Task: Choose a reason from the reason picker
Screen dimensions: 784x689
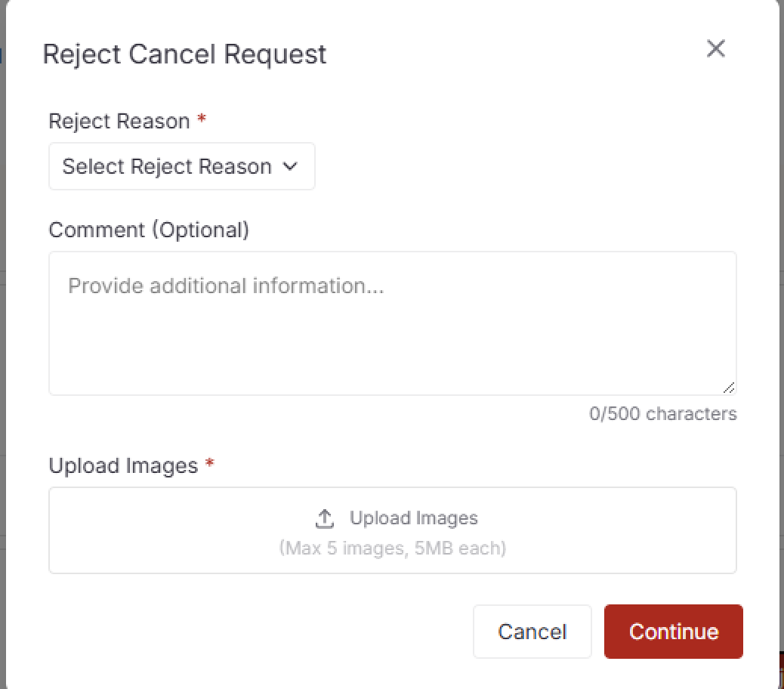Action: click(x=181, y=166)
